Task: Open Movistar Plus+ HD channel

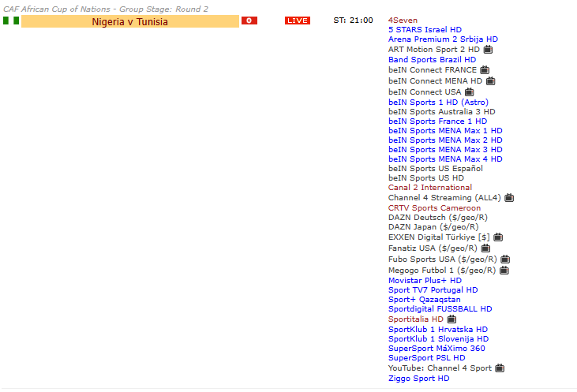Action: (x=425, y=281)
